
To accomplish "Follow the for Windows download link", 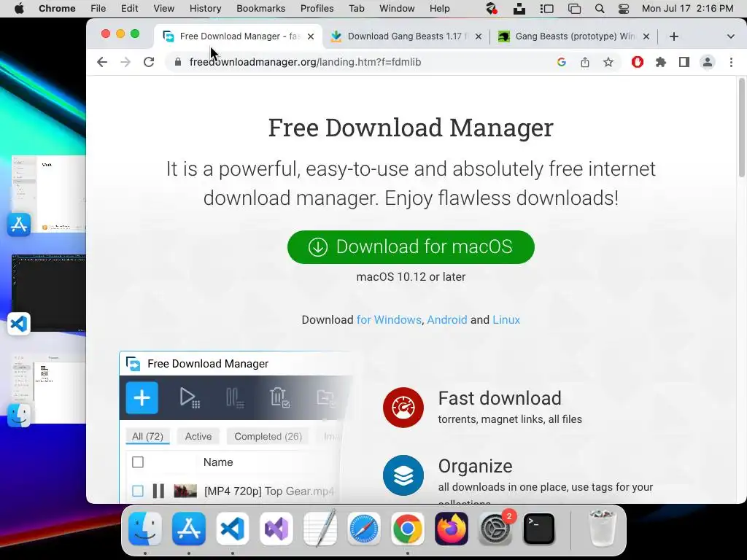I will 389,319.
